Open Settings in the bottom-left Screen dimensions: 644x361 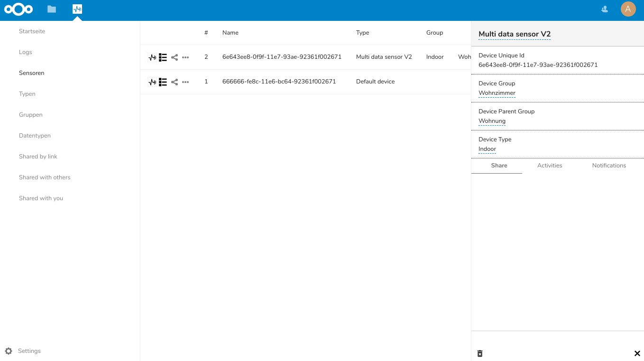pyautogui.click(x=29, y=351)
